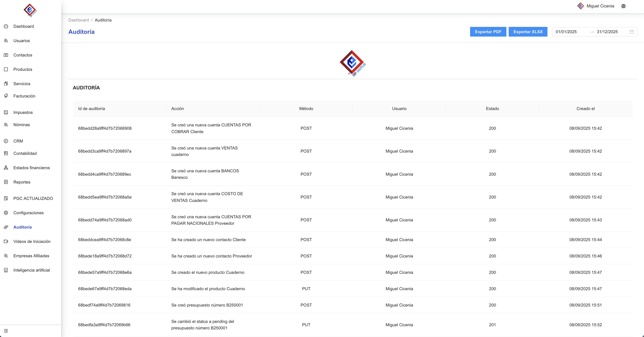Click the globe language icon
The width and height of the screenshot is (644, 337).
coord(623,6)
